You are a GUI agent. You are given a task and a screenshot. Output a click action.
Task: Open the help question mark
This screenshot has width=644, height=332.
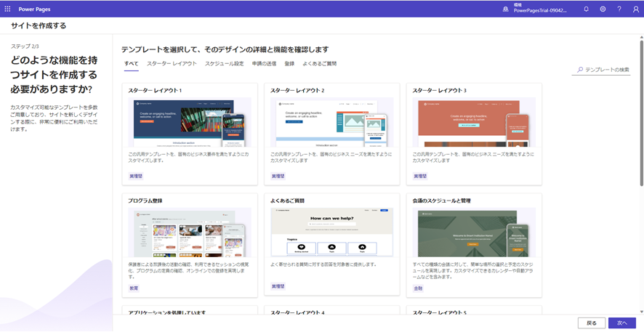point(619,9)
